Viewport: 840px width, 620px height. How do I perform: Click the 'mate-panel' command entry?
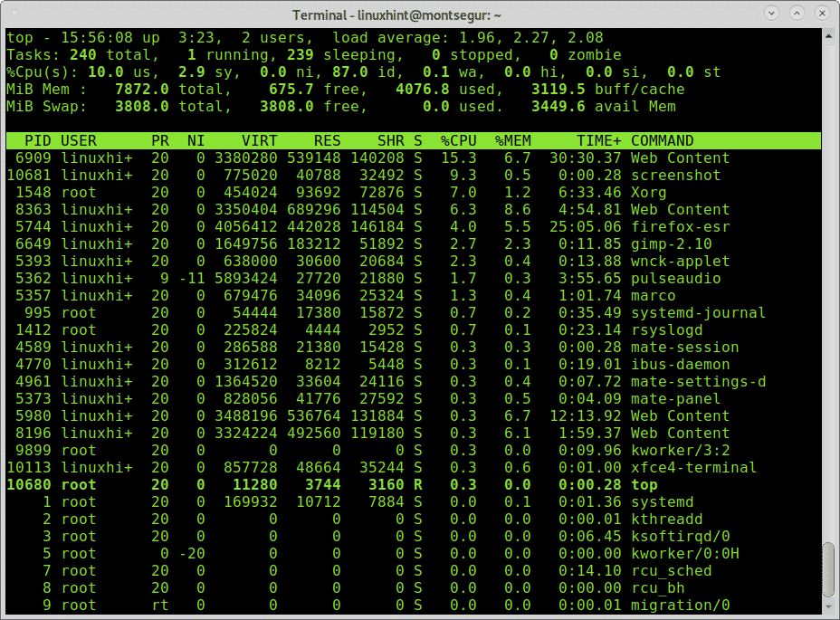pyautogui.click(x=675, y=398)
